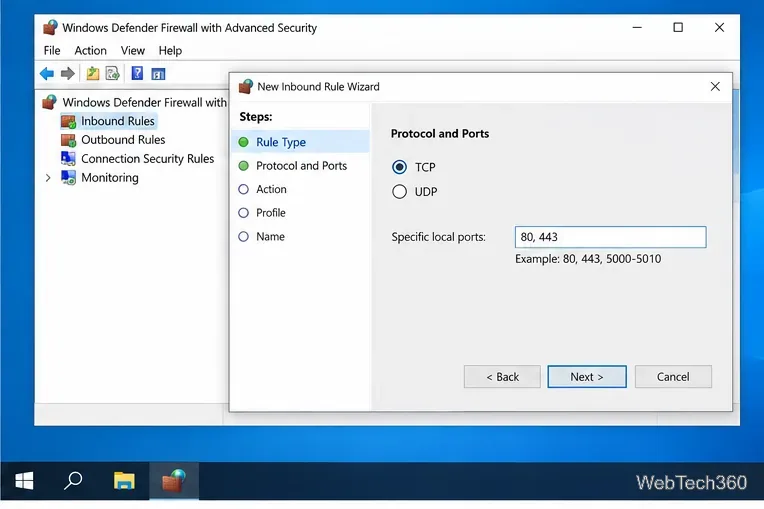Image resolution: width=764 pixels, height=509 pixels.
Task: Click the Help question mark toolbar icon
Action: coord(137,74)
